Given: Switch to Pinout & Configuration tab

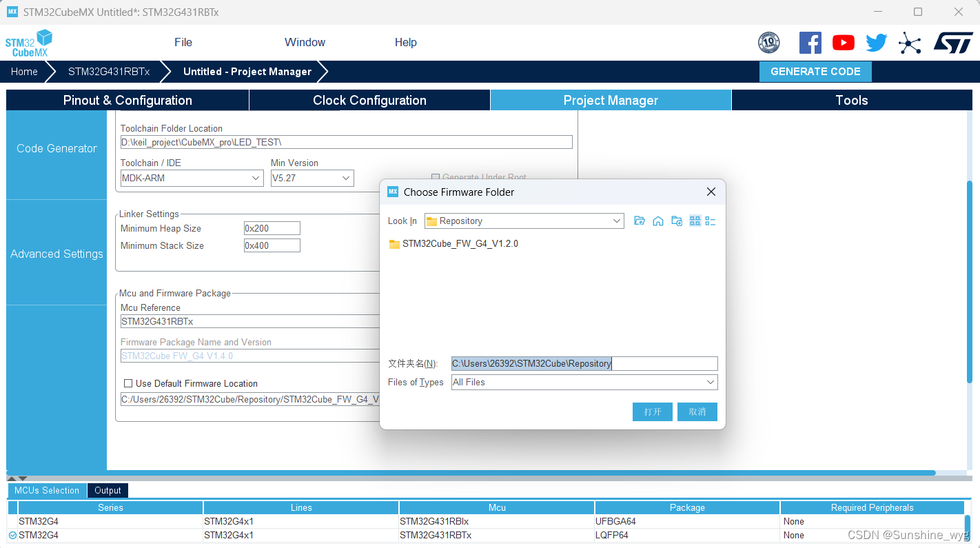Looking at the screenshot, I should point(127,100).
